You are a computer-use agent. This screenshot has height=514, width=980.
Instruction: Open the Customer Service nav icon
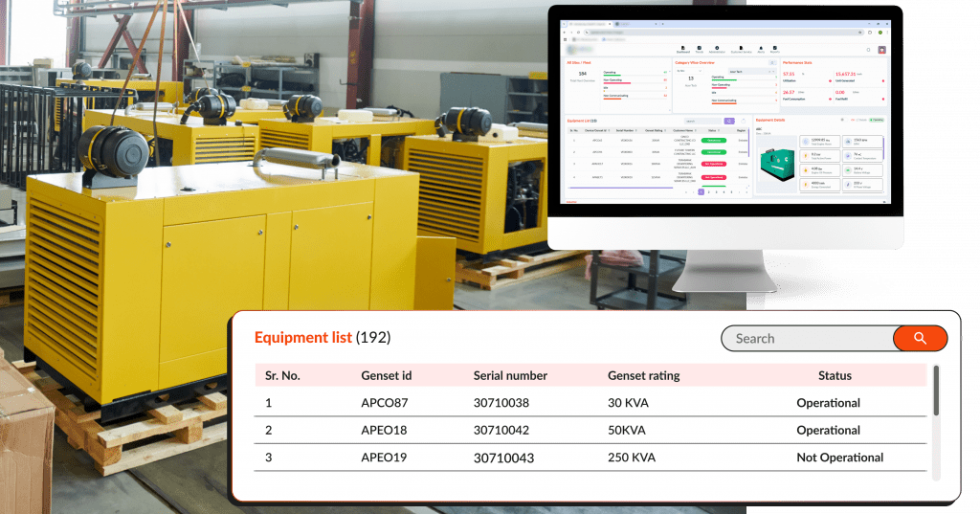pyautogui.click(x=742, y=49)
